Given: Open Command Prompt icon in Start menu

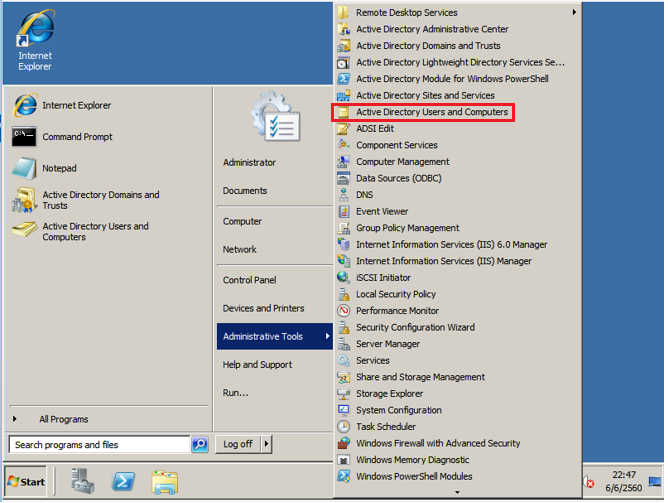Looking at the screenshot, I should coord(24,136).
